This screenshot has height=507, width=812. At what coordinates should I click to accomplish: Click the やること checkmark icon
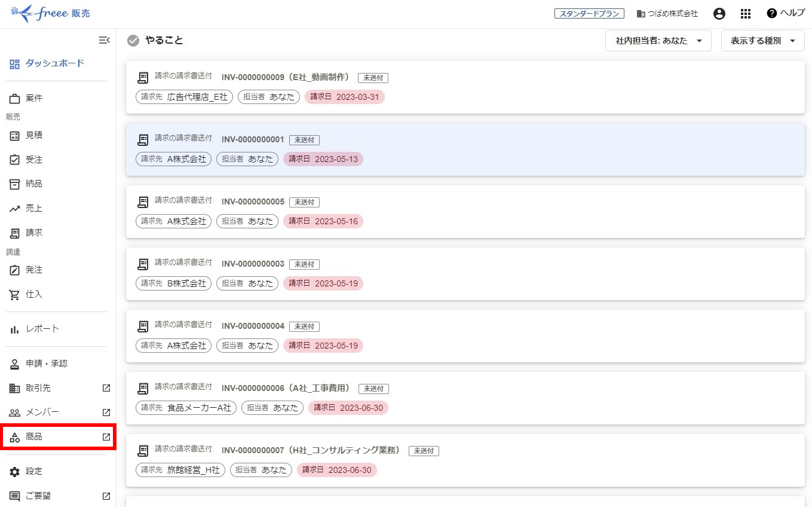tap(133, 41)
